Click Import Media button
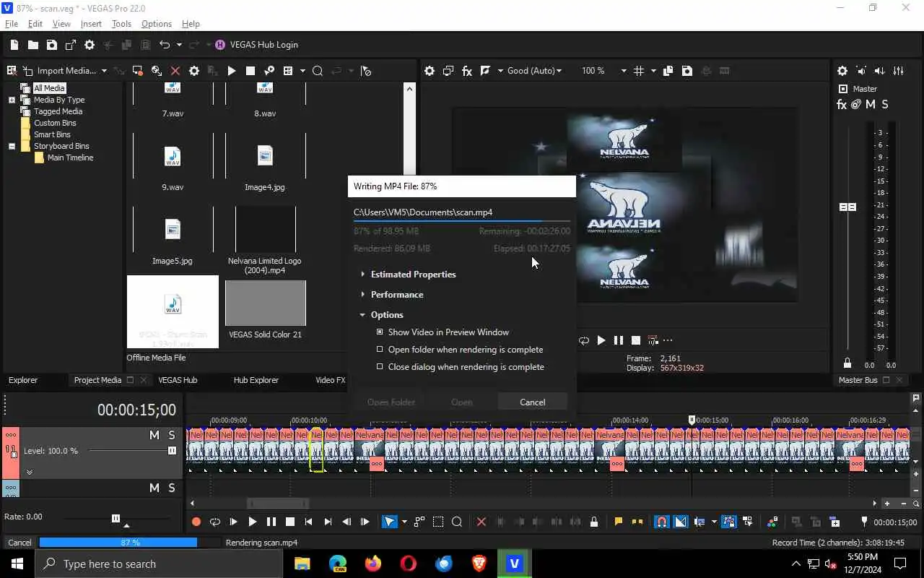 (x=59, y=71)
